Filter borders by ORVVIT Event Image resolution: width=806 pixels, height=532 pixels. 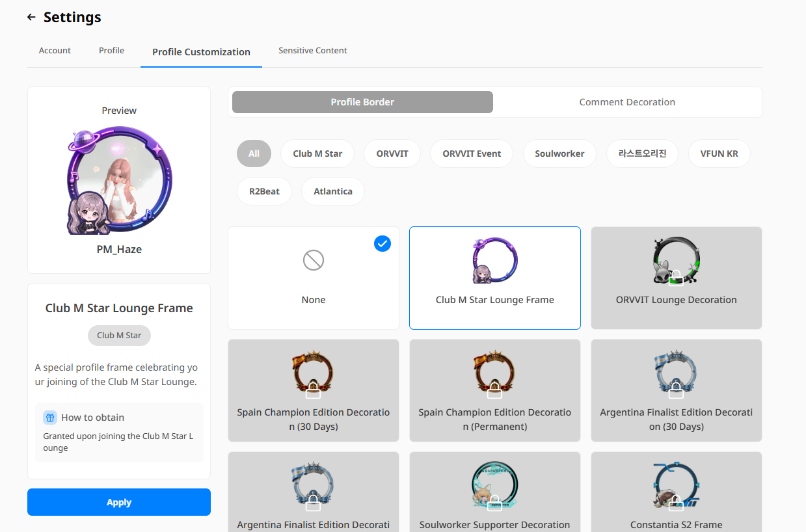coord(472,153)
